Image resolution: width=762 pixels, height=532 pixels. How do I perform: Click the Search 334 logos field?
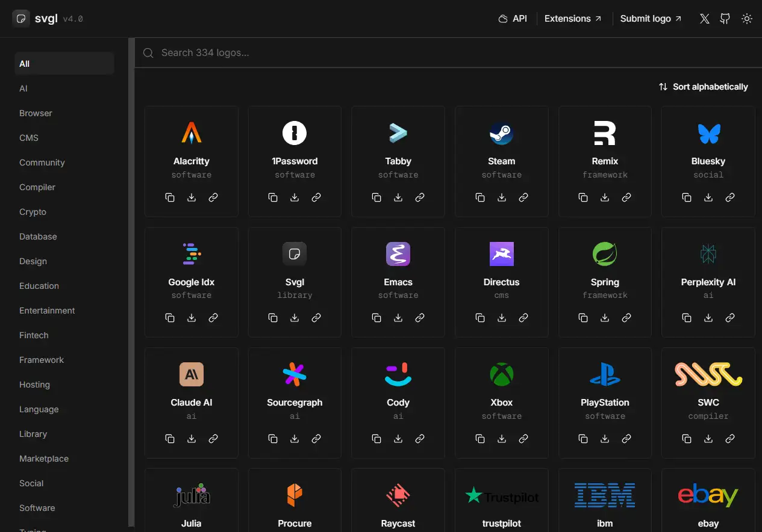448,53
